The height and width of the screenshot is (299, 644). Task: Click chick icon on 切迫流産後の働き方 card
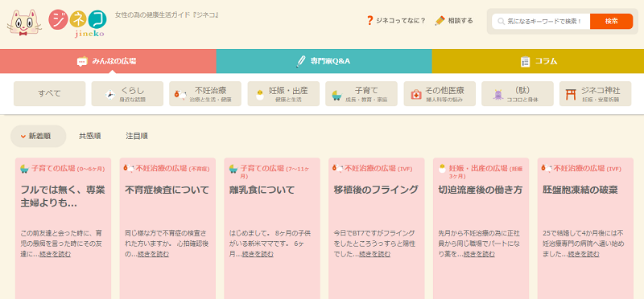(442, 168)
